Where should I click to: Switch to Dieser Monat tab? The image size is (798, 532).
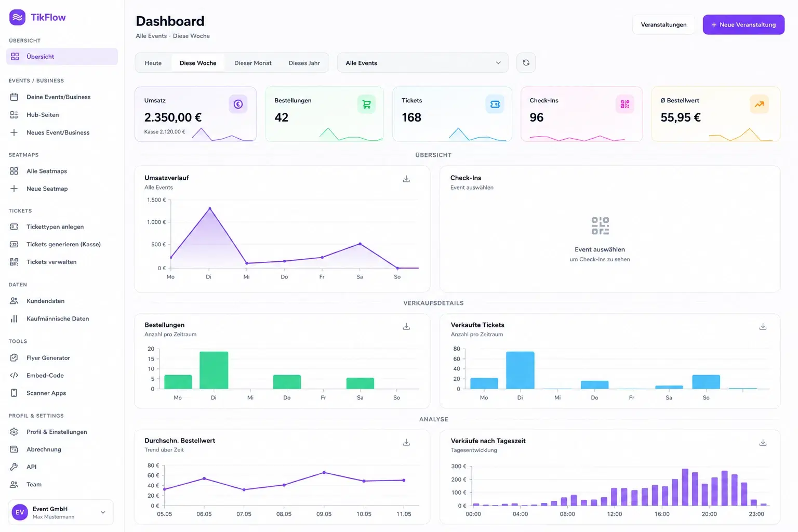click(x=253, y=63)
